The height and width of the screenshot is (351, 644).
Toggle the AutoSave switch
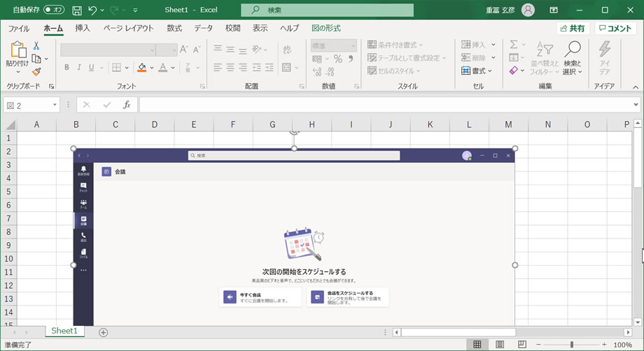(54, 9)
